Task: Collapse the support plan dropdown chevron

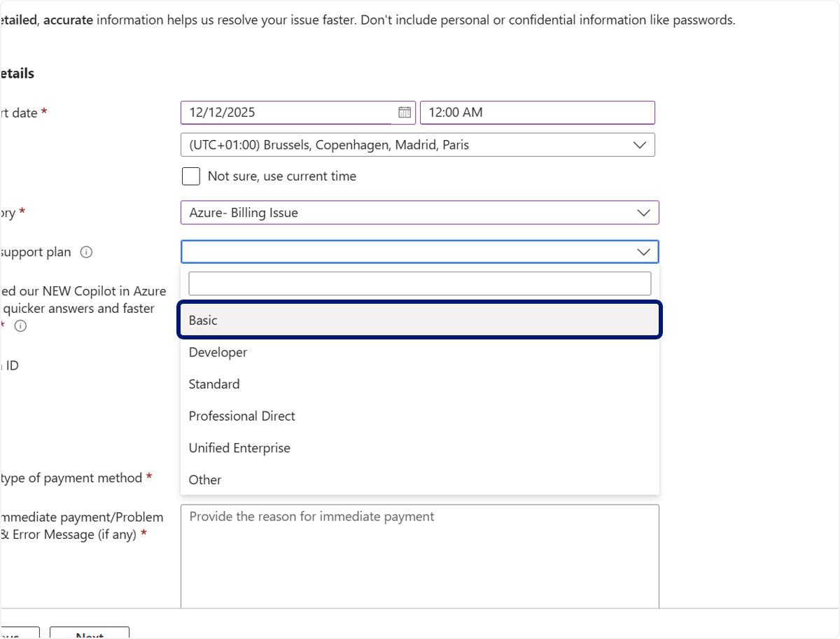Action: point(643,252)
